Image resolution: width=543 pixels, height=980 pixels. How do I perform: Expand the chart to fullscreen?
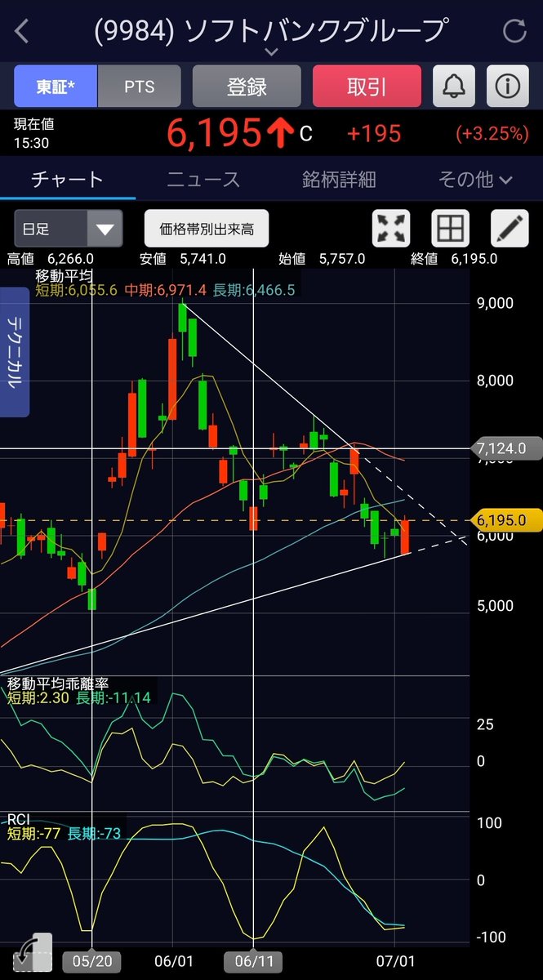pyautogui.click(x=392, y=229)
